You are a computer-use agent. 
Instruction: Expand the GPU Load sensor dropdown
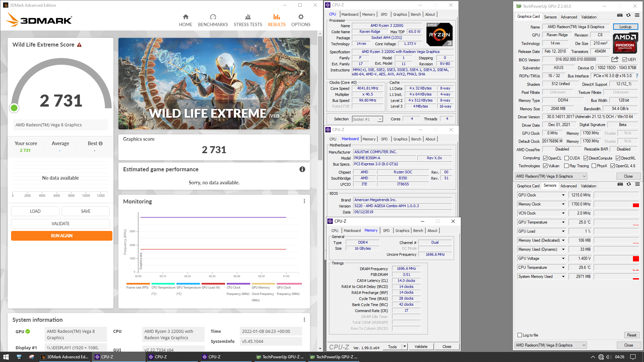point(563,231)
